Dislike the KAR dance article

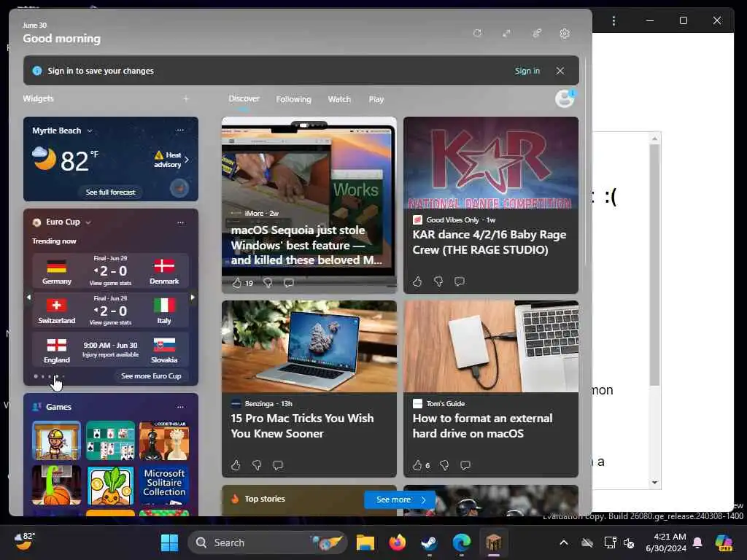438,281
